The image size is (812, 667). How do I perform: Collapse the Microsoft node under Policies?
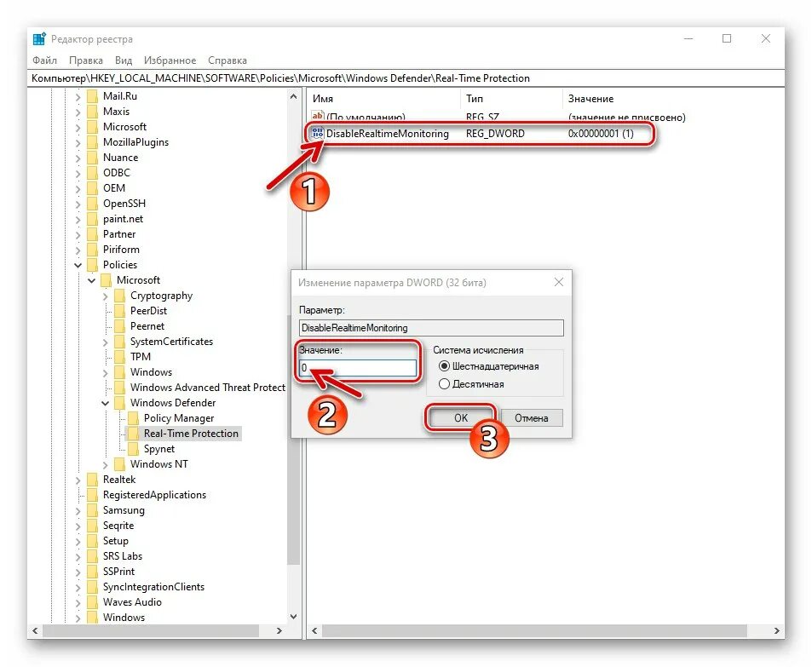(92, 280)
